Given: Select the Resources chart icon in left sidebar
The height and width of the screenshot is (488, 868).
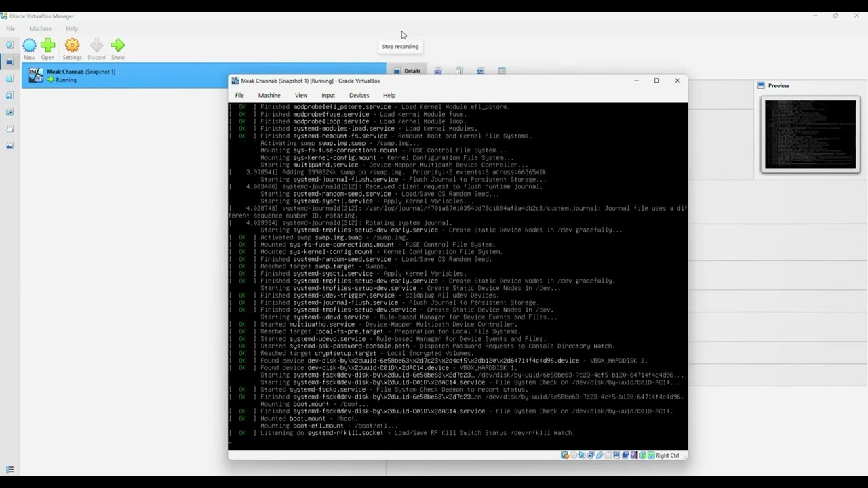Looking at the screenshot, I should point(9,146).
